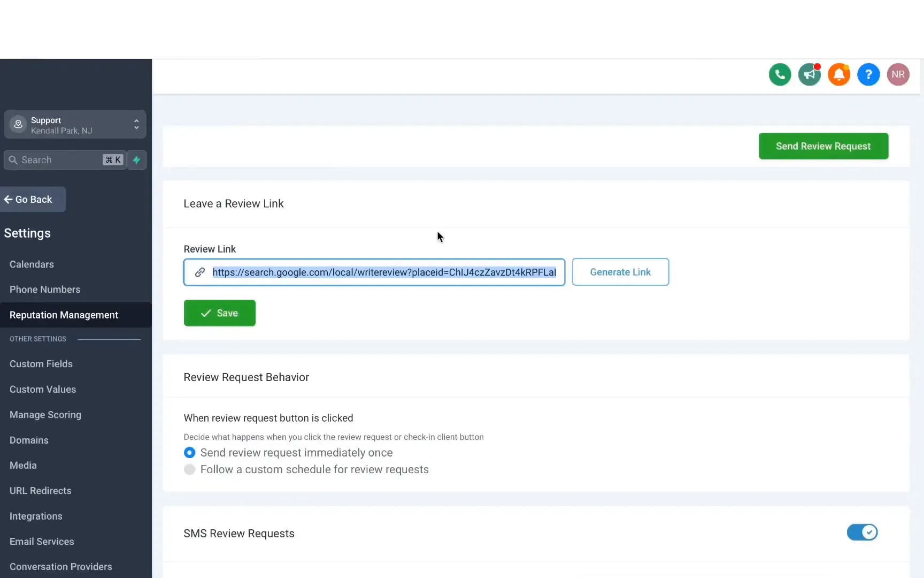
Task: Click the OTHER SETTINGS section label
Action: click(x=38, y=339)
